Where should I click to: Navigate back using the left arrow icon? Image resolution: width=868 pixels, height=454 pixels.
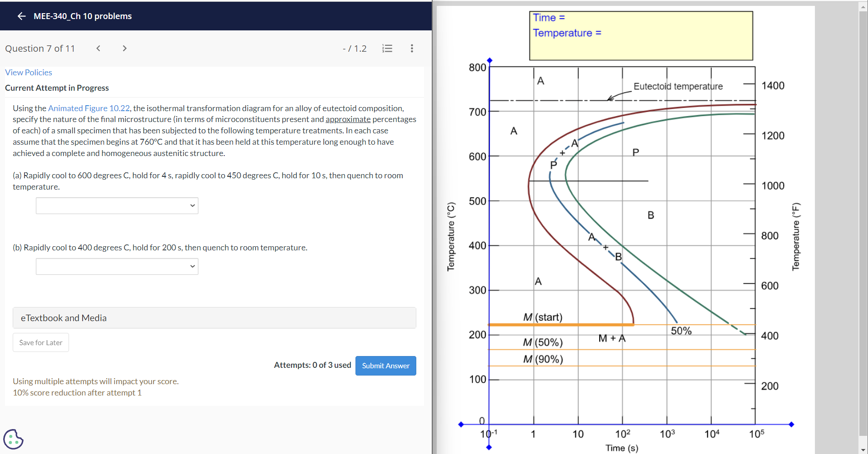[21, 16]
